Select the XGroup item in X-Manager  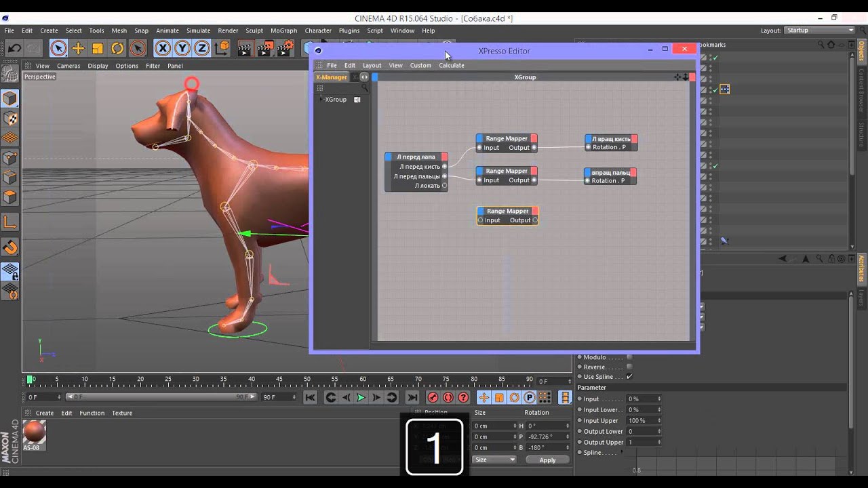(x=336, y=100)
